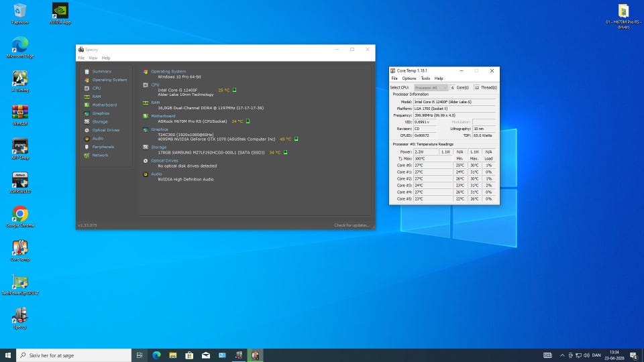Click the green Storage temperature indicator icon
The width and height of the screenshot is (644, 362).
[x=286, y=152]
